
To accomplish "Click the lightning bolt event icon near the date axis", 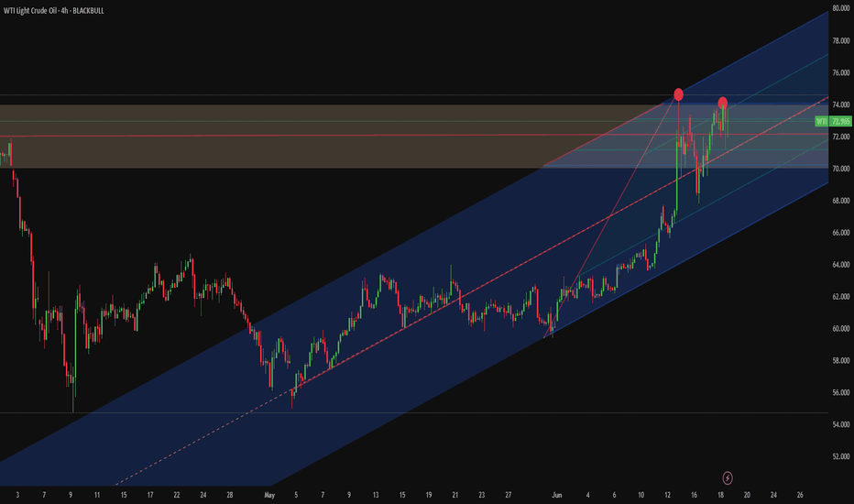I will (x=728, y=477).
